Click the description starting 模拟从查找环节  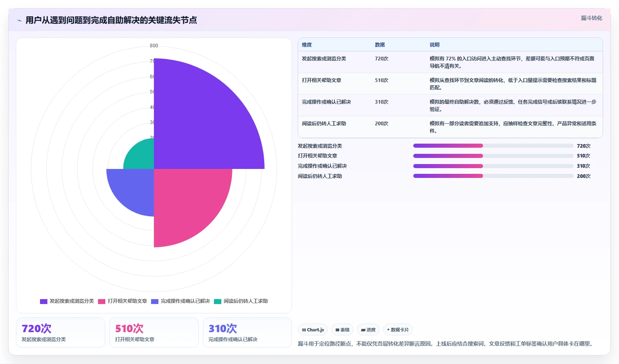tap(513, 84)
